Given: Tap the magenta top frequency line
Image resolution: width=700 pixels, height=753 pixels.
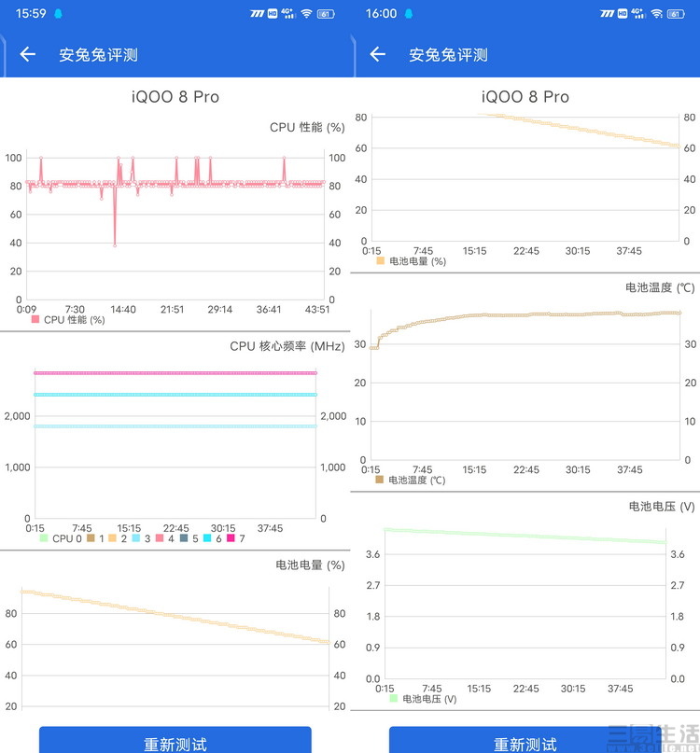Looking at the screenshot, I should (x=175, y=372).
